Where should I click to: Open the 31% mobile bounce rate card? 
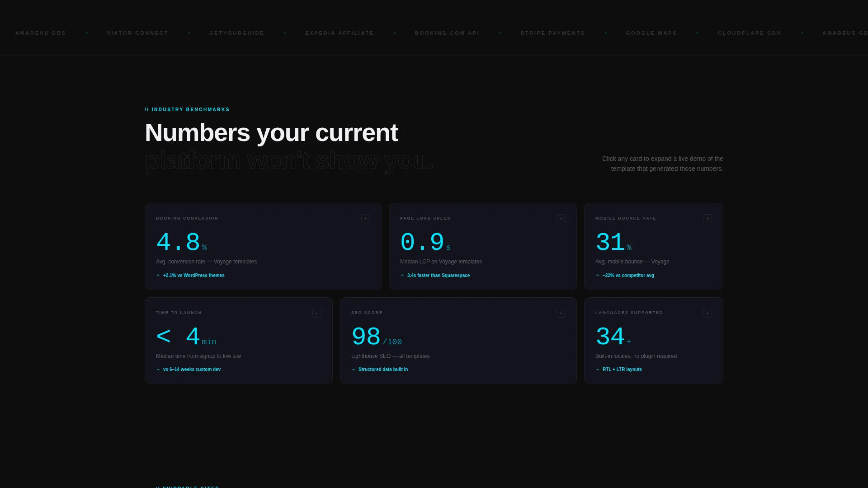pyautogui.click(x=654, y=246)
